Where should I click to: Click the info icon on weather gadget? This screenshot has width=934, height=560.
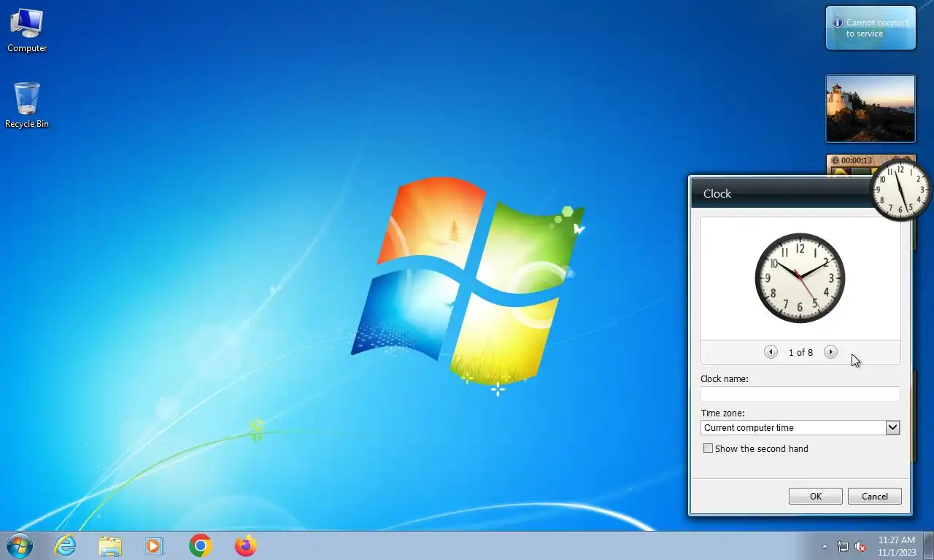pyautogui.click(x=838, y=23)
